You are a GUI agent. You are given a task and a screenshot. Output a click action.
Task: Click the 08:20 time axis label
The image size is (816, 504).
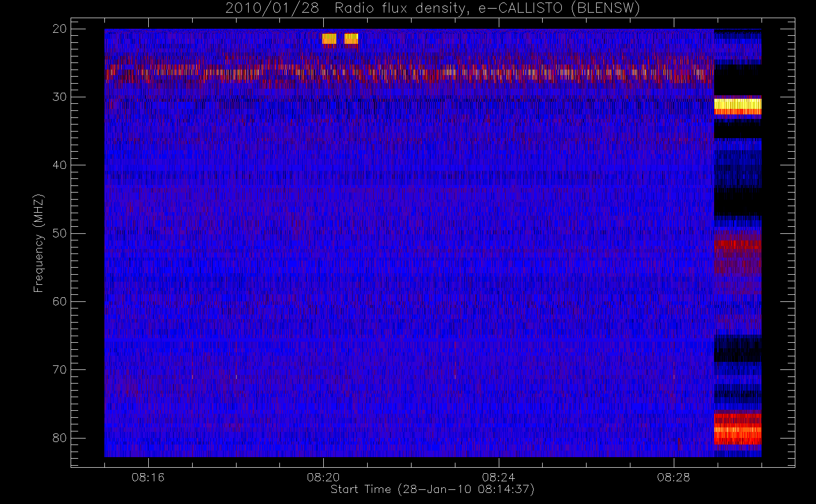[323, 477]
